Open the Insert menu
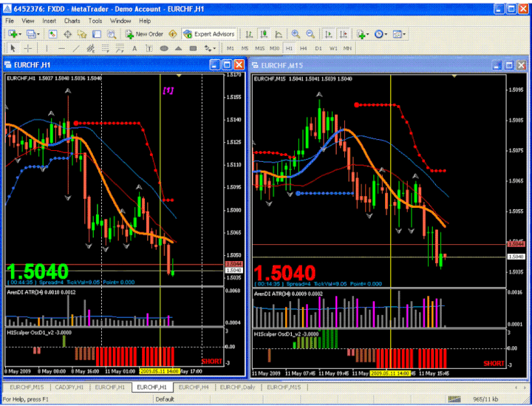Screen dimensions: 532x406 click(x=50, y=21)
